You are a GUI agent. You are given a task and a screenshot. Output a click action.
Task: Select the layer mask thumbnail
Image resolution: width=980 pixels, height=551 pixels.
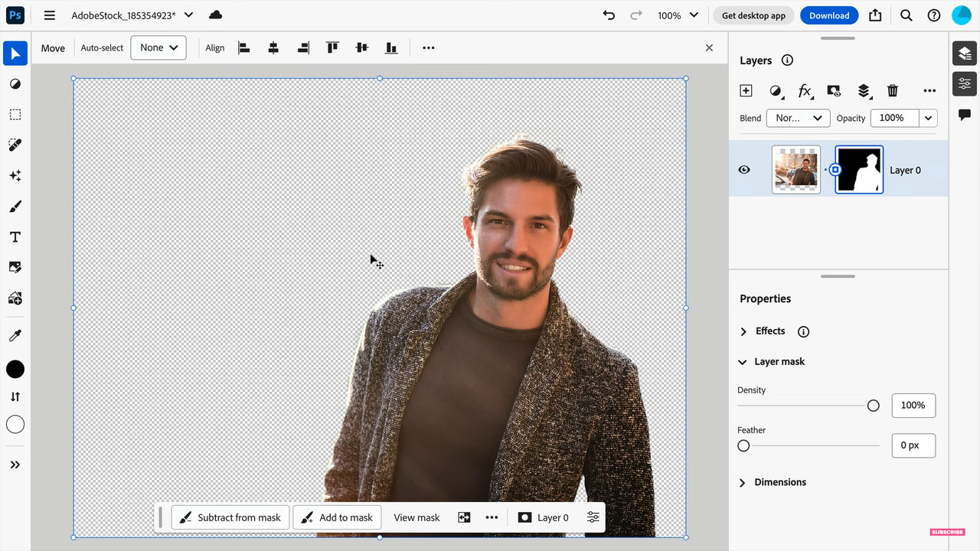pos(859,170)
